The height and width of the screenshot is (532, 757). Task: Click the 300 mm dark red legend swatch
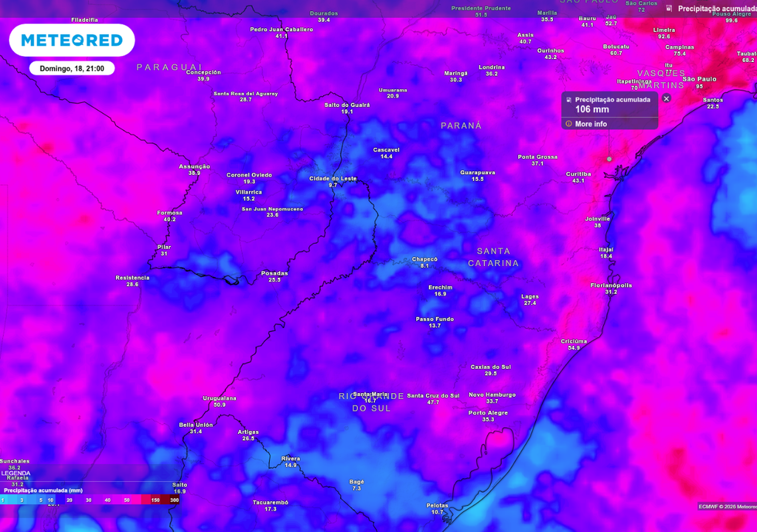click(x=174, y=500)
